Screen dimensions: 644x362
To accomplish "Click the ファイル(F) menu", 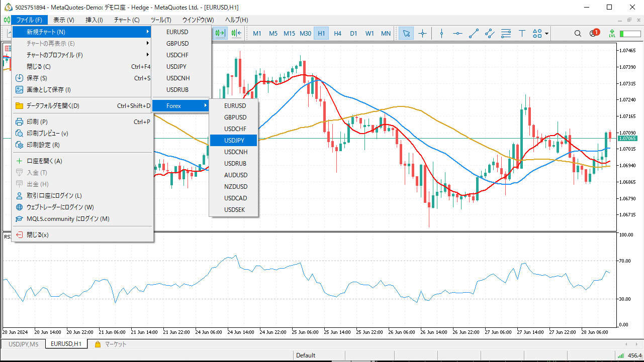I will [29, 20].
